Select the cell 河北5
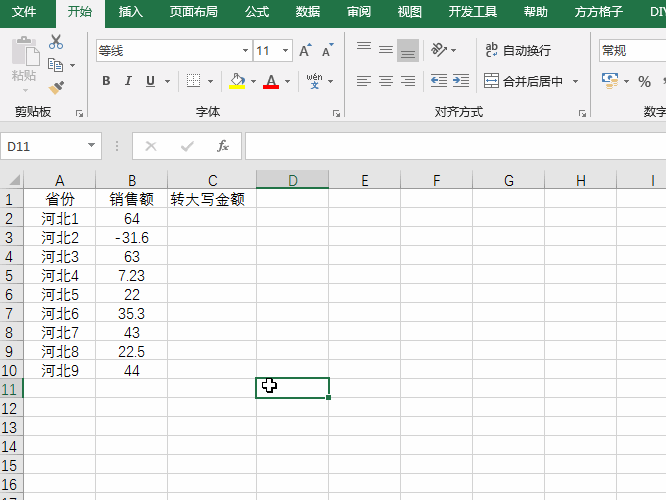The height and width of the screenshot is (500, 666). 59,294
